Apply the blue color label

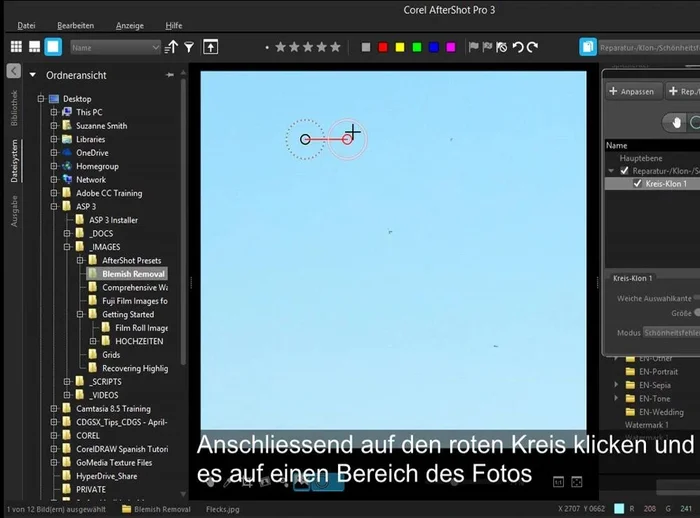pos(433,47)
